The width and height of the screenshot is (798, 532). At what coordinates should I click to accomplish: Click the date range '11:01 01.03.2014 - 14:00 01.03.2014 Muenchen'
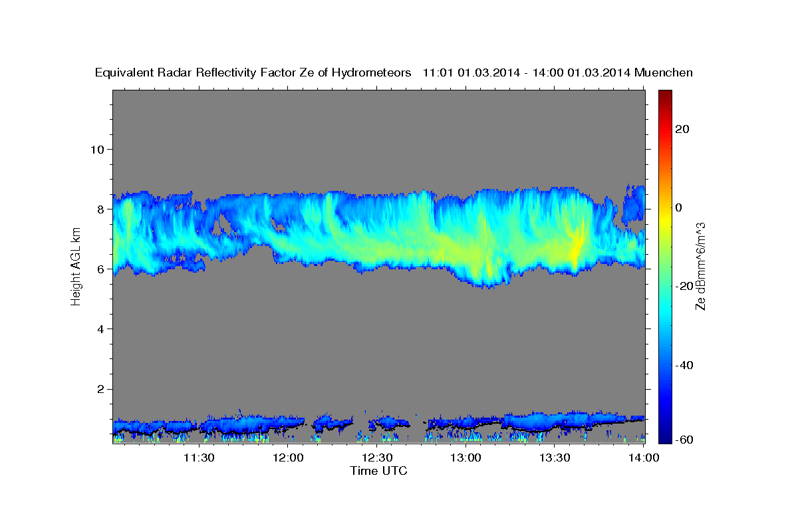coord(558,72)
